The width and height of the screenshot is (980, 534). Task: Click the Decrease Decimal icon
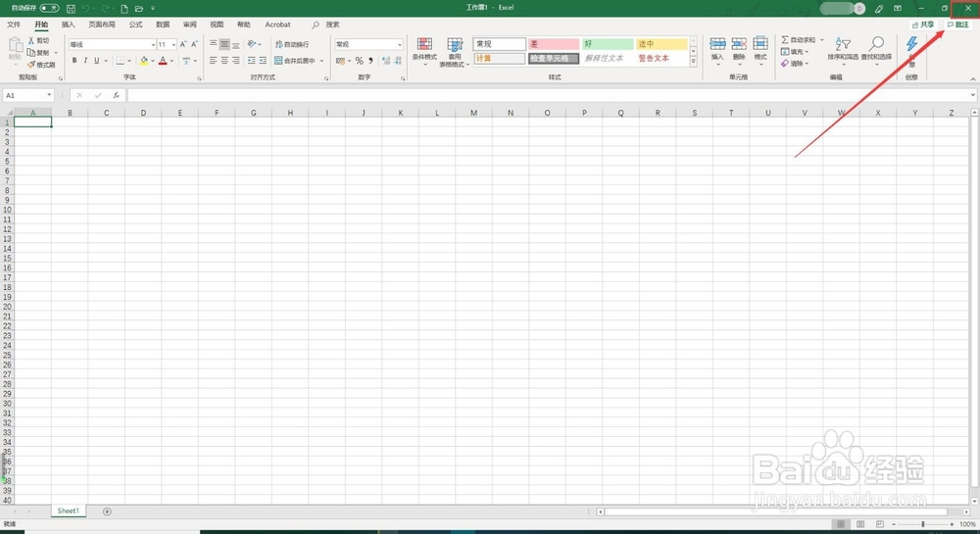(x=398, y=61)
